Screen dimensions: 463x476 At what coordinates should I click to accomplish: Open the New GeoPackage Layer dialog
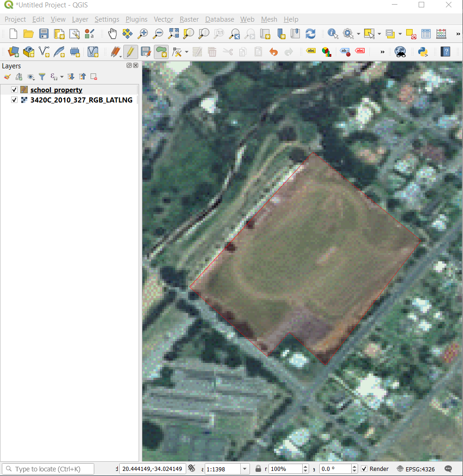coord(28,51)
